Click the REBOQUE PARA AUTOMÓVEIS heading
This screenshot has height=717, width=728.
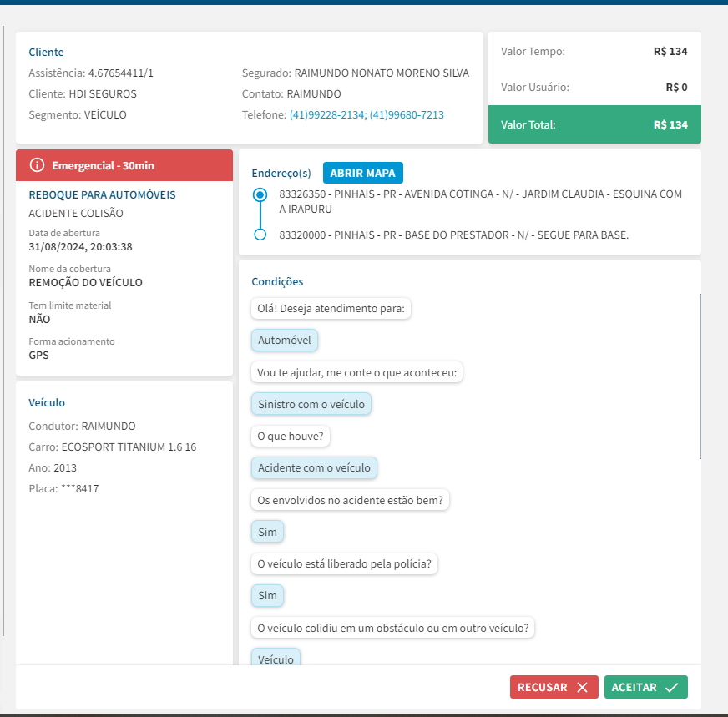pos(102,194)
